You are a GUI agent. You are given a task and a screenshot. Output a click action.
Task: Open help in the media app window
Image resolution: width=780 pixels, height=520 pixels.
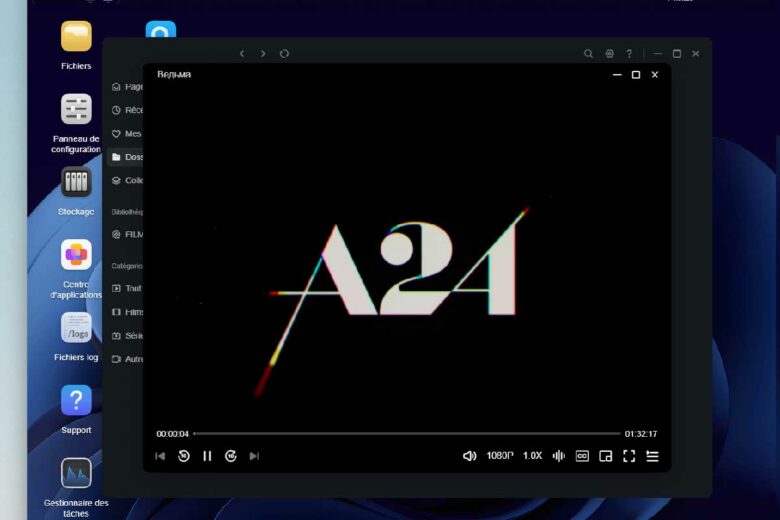[629, 54]
